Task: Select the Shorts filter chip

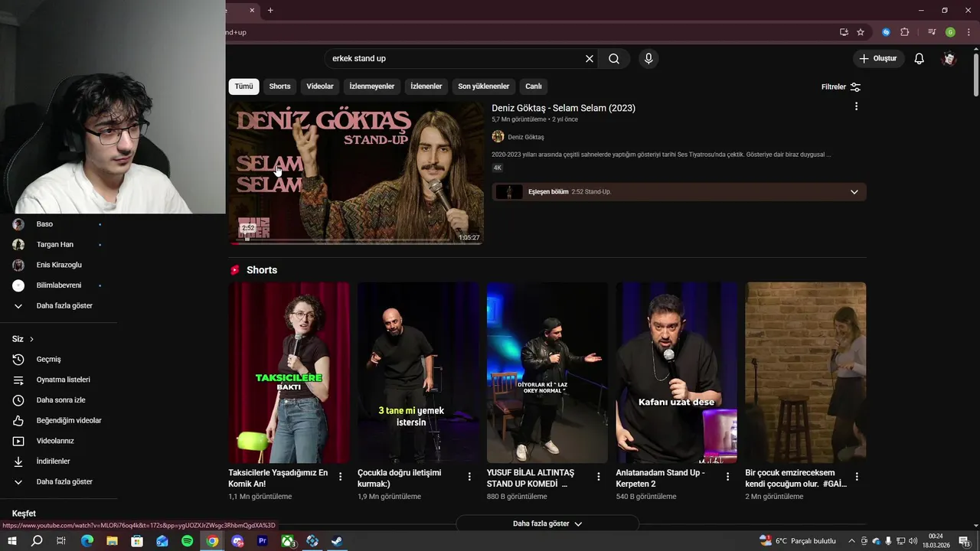Action: (x=279, y=86)
